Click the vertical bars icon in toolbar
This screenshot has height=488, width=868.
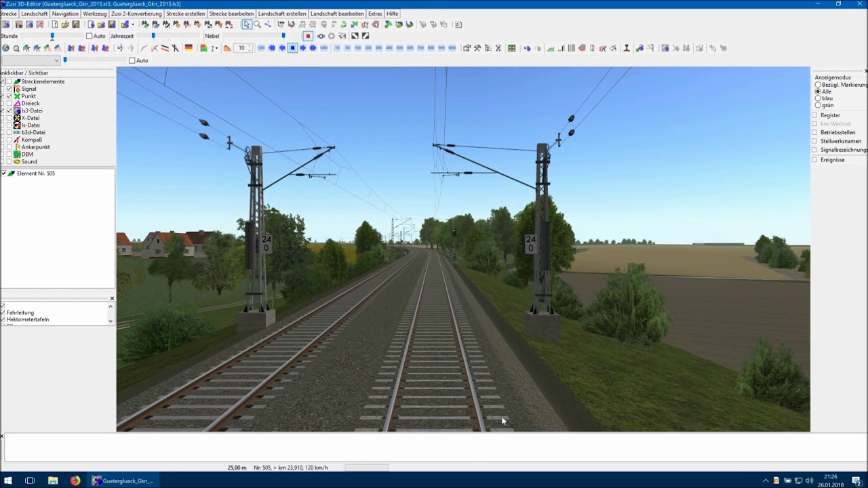pyautogui.click(x=572, y=48)
